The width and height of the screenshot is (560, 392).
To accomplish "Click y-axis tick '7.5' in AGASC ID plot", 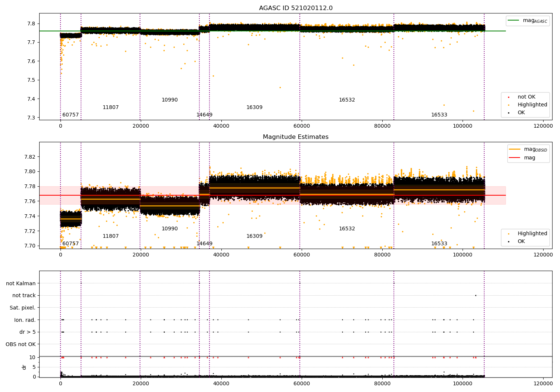I will (31, 80).
